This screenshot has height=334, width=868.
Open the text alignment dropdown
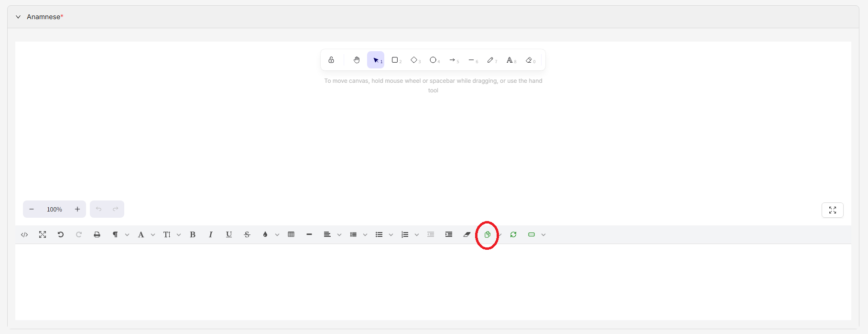[327, 234]
